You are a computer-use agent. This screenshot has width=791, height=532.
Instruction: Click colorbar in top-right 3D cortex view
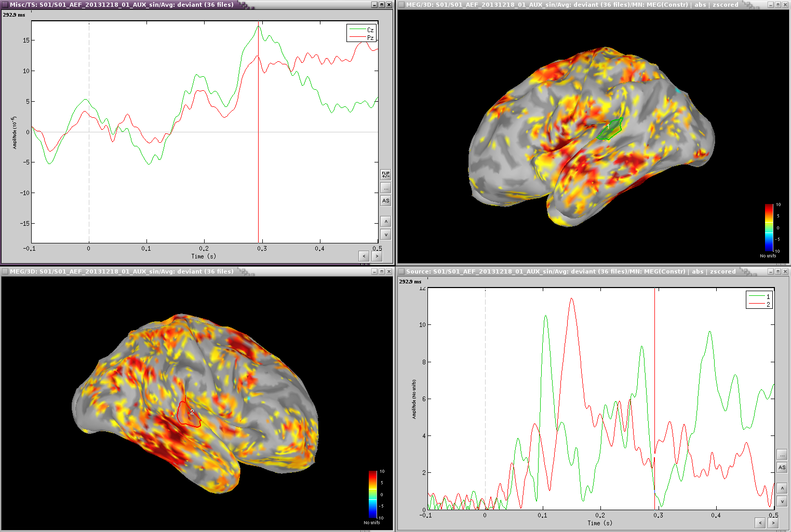point(769,227)
